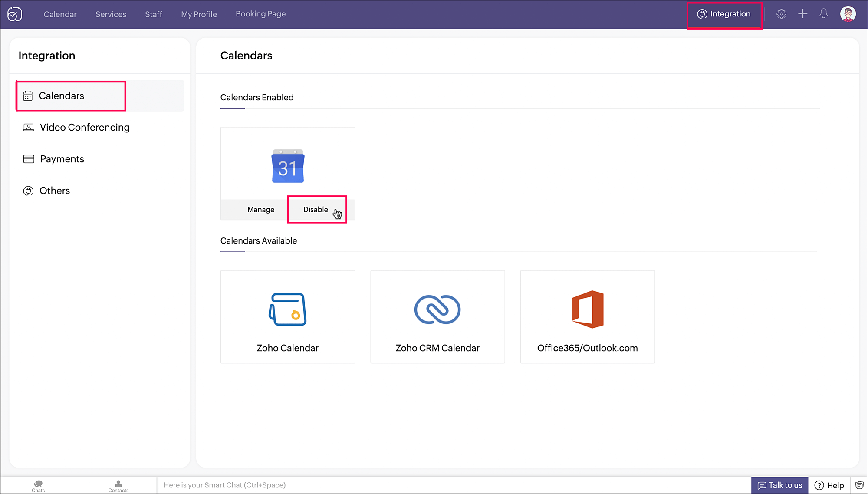Click the Talk to us button
This screenshot has width=868, height=494.
780,485
